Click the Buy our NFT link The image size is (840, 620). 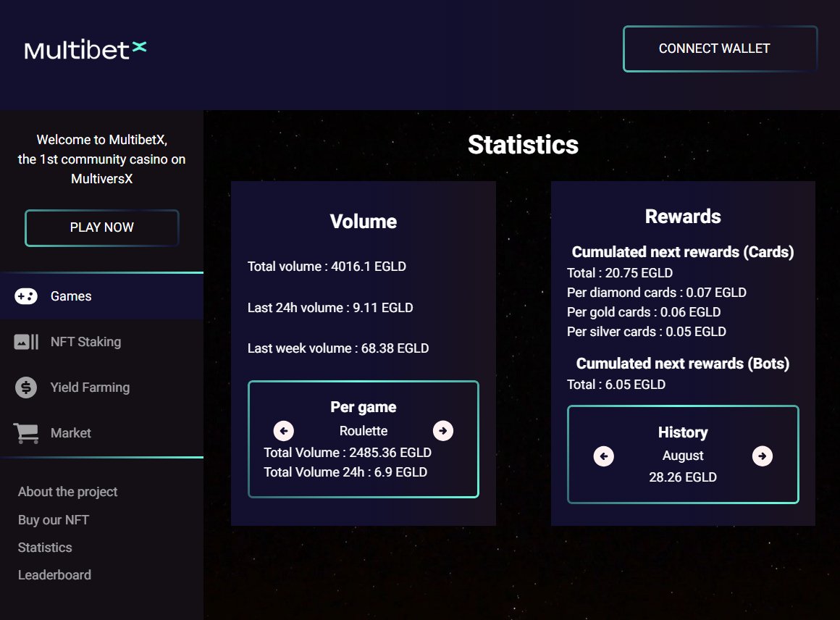[53, 519]
